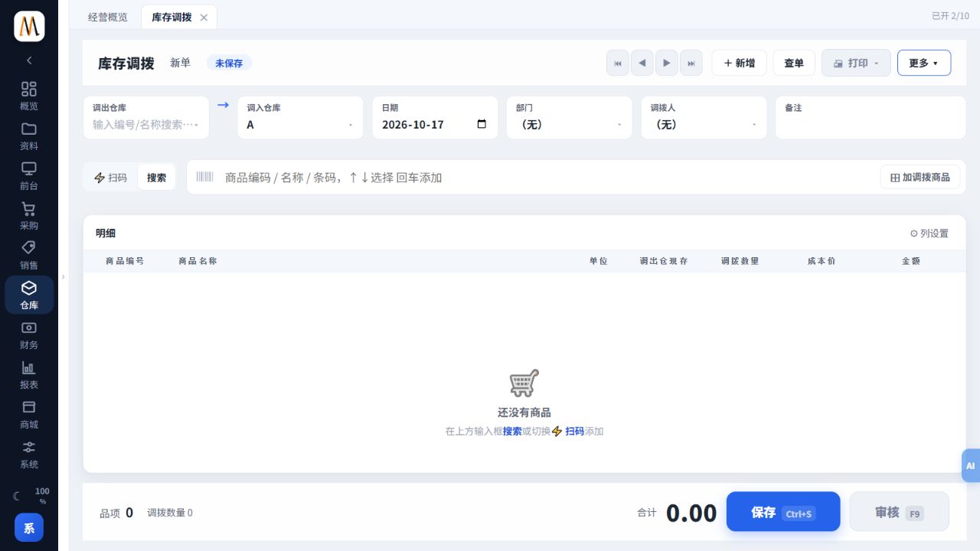Open the 商城 mall sidebar icon

(x=29, y=414)
